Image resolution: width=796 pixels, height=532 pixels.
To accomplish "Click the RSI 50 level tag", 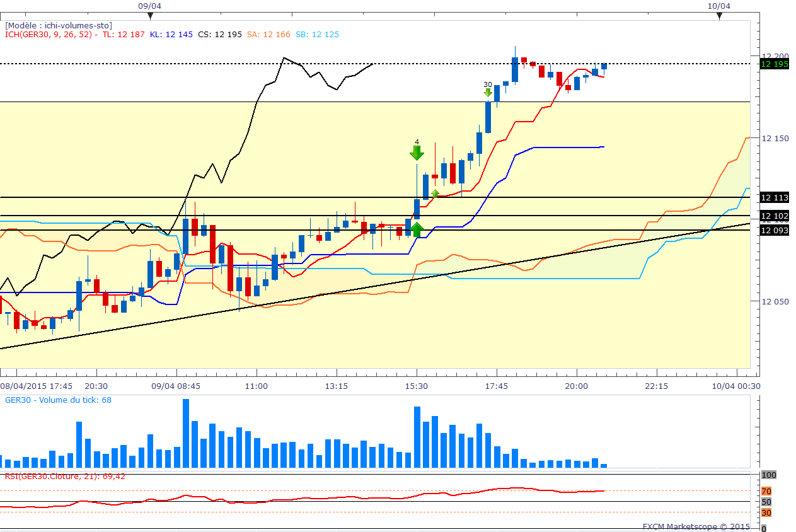I will click(x=766, y=502).
